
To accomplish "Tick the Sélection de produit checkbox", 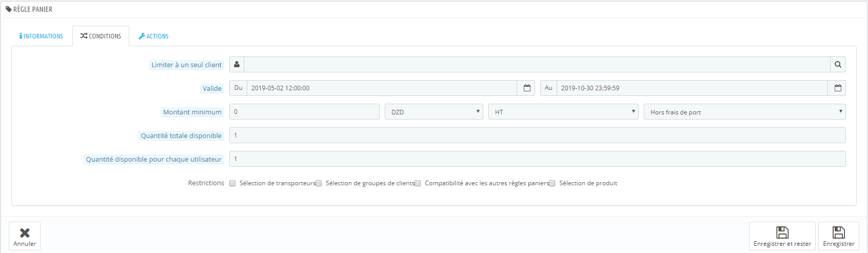I will tap(552, 183).
